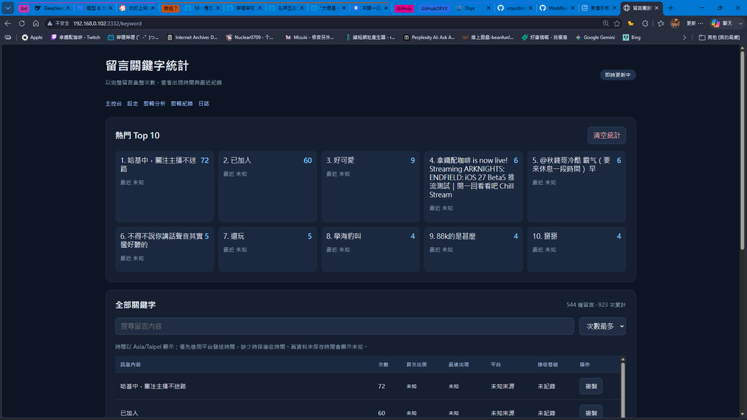The width and height of the screenshot is (747, 420).
Task: Open the other favorites folder
Action: [x=719, y=37]
